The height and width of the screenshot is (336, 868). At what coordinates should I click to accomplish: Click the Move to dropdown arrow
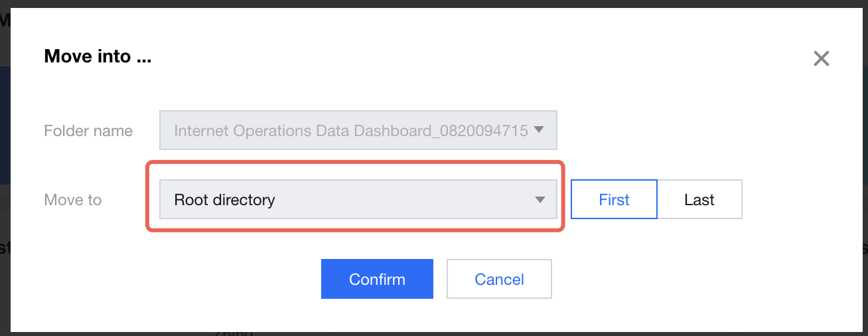pyautogui.click(x=540, y=200)
